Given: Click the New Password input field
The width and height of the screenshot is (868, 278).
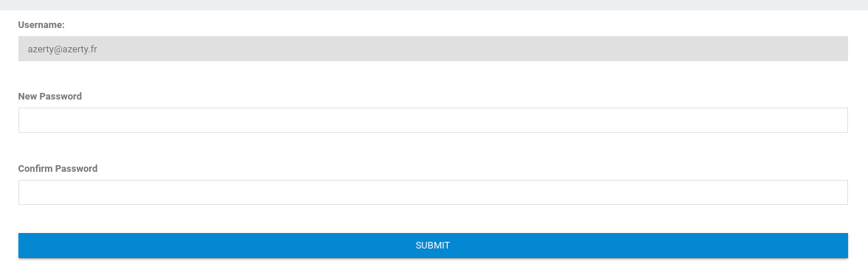Looking at the screenshot, I should tap(433, 120).
